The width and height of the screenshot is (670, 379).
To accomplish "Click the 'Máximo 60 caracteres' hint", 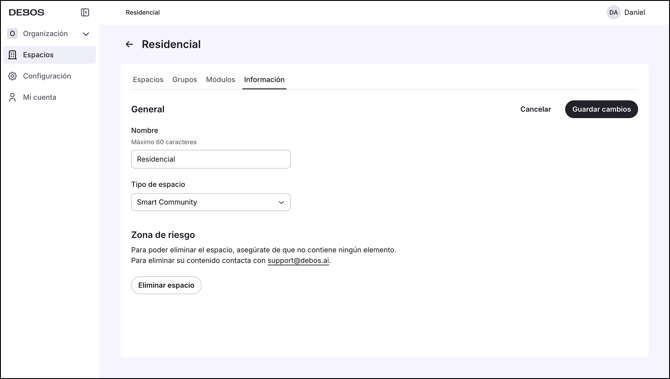I will 164,142.
